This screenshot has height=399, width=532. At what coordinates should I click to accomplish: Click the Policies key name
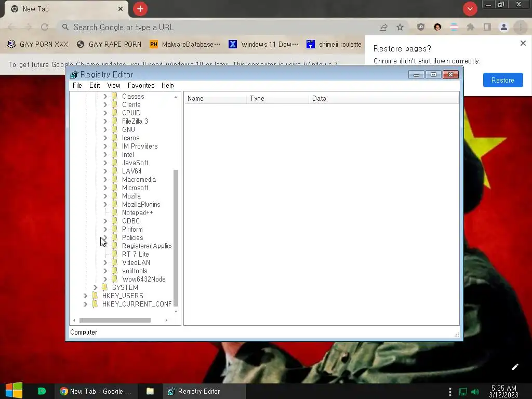(x=132, y=237)
